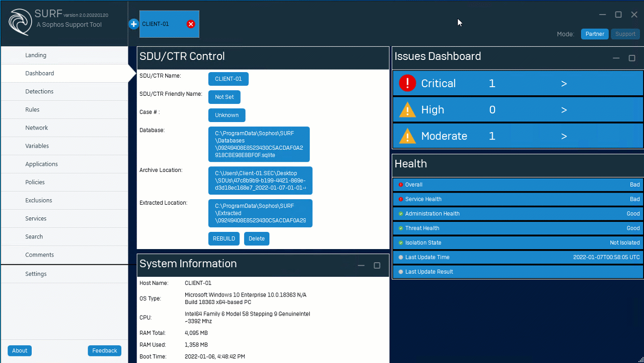Click the Critical red exclamation icon
Viewport: 644px width, 363px height.
coord(407,84)
